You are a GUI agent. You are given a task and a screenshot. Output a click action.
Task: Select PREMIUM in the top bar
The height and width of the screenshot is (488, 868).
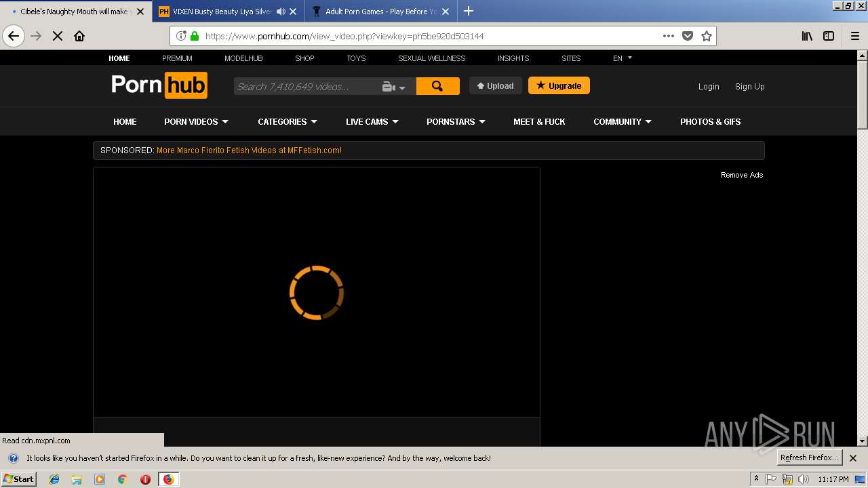pyautogui.click(x=177, y=58)
